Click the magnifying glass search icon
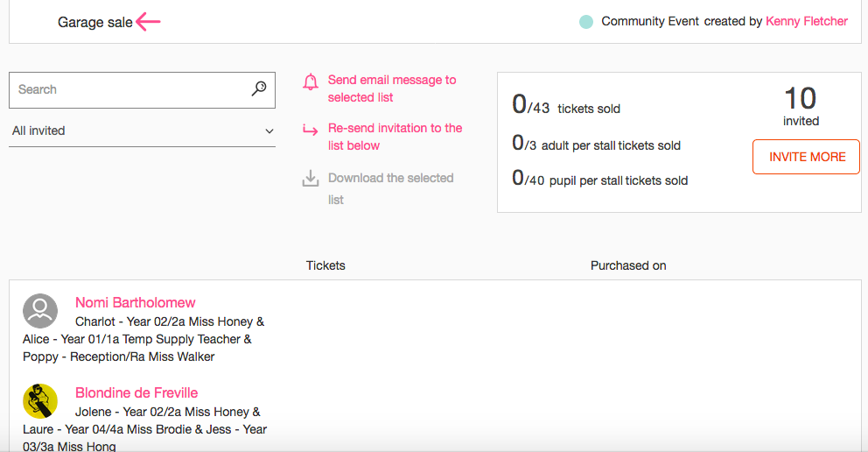Screen dimensions: 868x452 (259, 88)
